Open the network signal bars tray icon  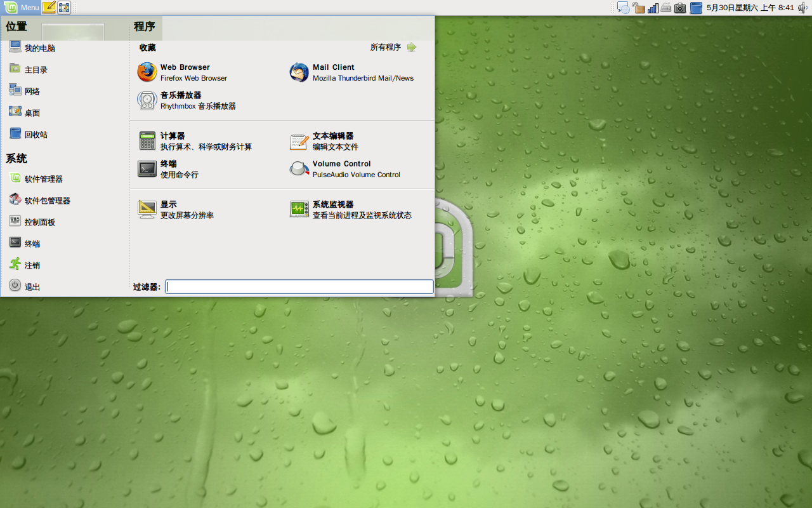653,8
